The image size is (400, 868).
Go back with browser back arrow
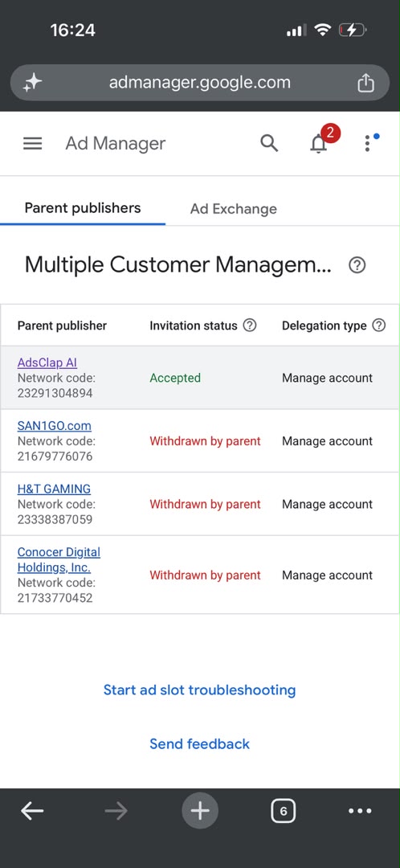click(x=32, y=811)
